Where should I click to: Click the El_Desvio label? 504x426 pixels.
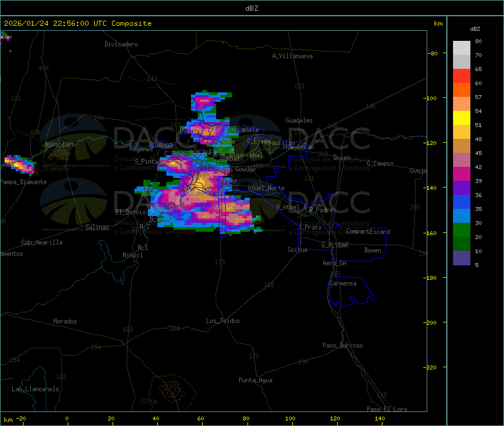131,212
